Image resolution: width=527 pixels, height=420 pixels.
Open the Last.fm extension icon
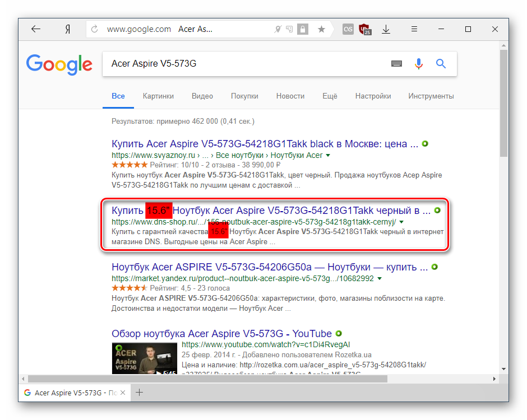[x=348, y=29]
